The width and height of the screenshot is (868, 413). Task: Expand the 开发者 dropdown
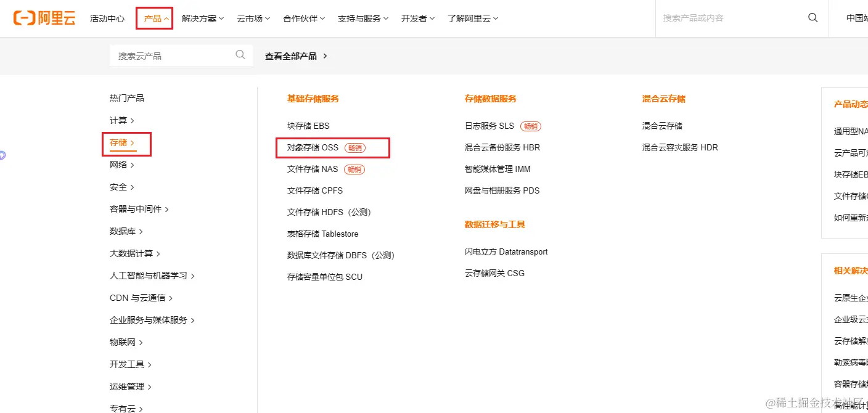[x=418, y=18]
